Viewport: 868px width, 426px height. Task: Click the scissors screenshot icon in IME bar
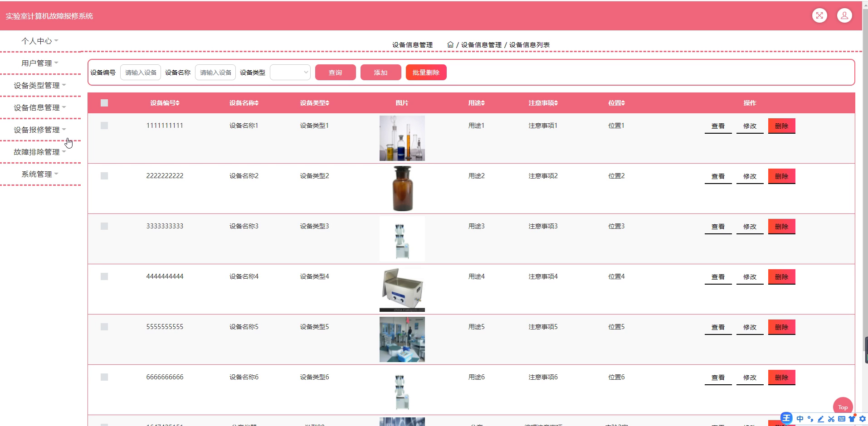pyautogui.click(x=831, y=419)
